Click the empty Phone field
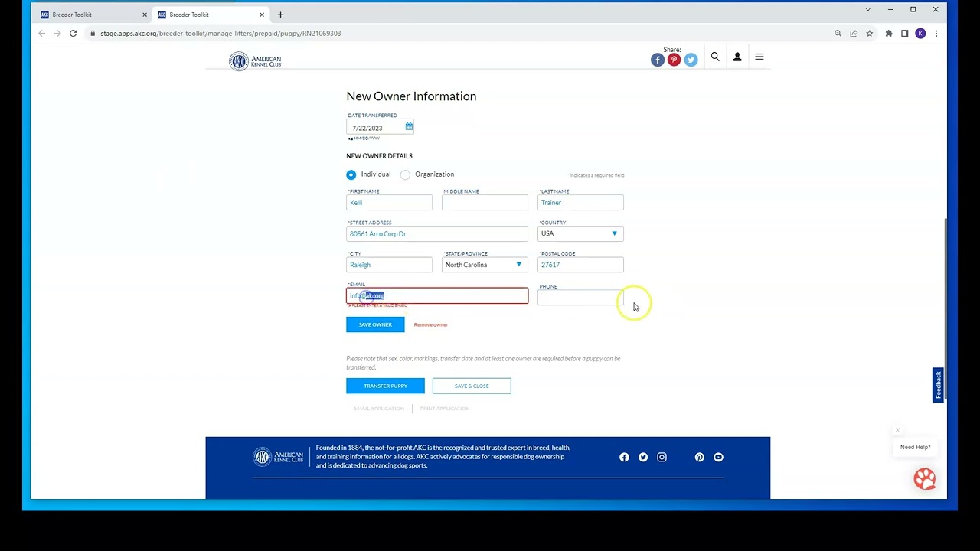Image resolution: width=980 pixels, height=551 pixels. (x=580, y=297)
